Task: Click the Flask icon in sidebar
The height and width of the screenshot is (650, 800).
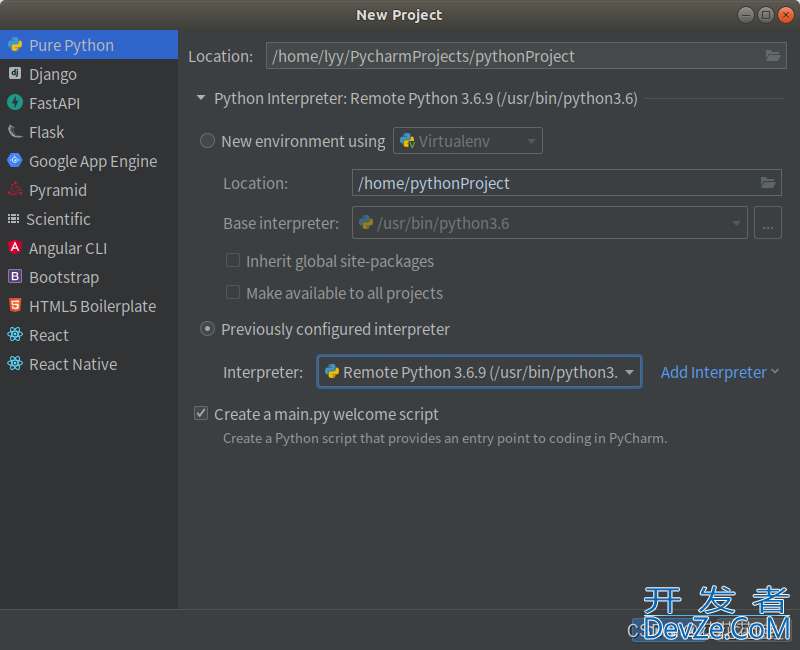Action: [x=15, y=132]
